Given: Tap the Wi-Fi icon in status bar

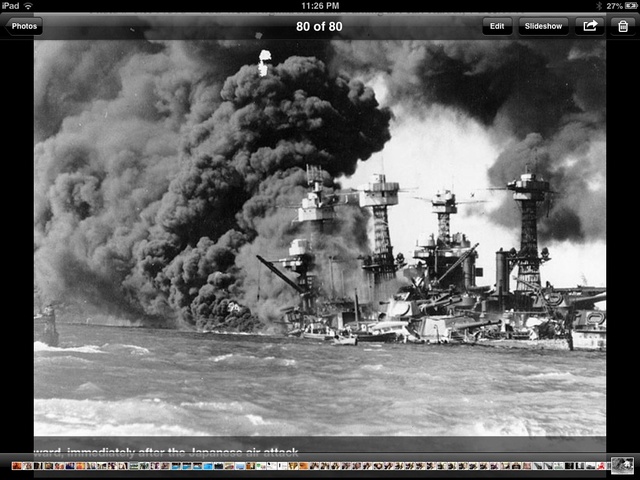Looking at the screenshot, I should pyautogui.click(x=28, y=6).
